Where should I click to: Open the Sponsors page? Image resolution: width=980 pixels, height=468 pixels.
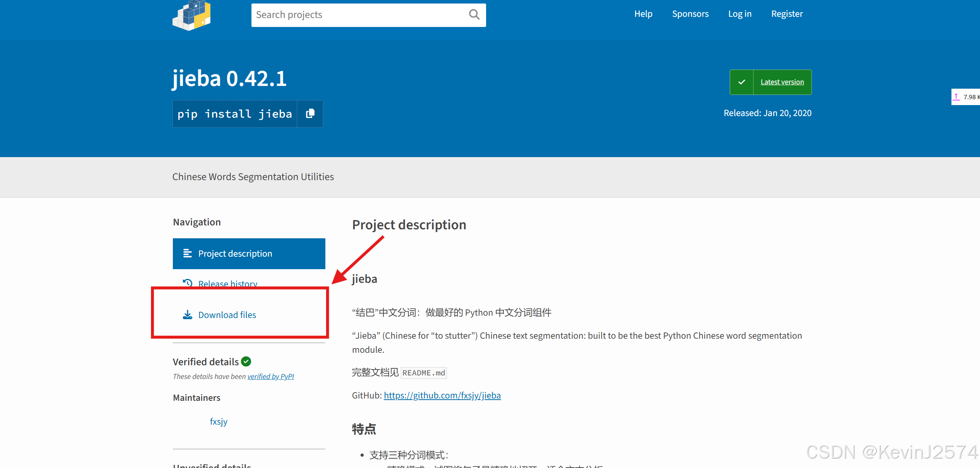(690, 14)
